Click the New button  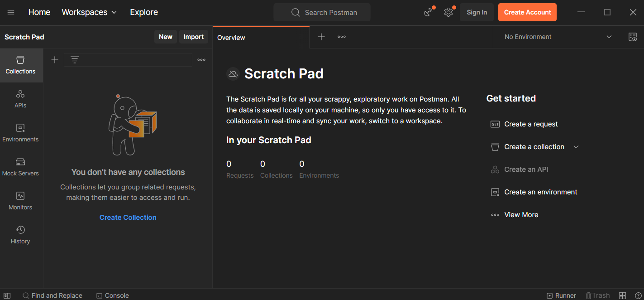(166, 37)
